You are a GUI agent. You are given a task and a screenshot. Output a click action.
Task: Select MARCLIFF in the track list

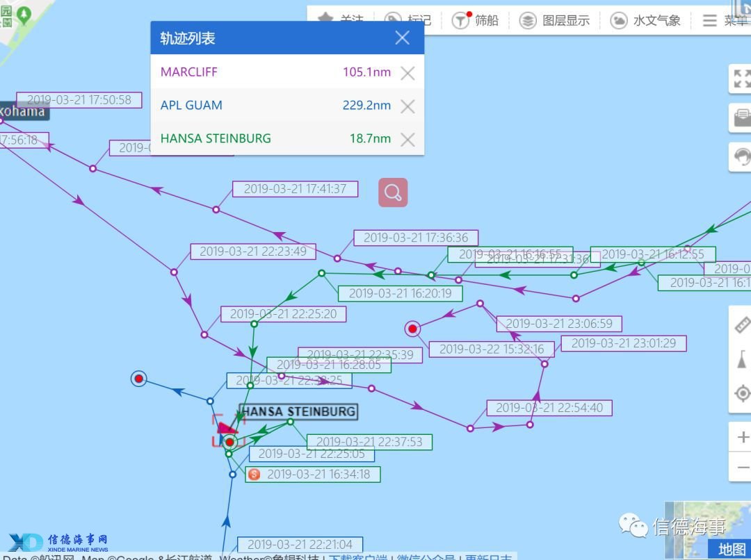[188, 72]
